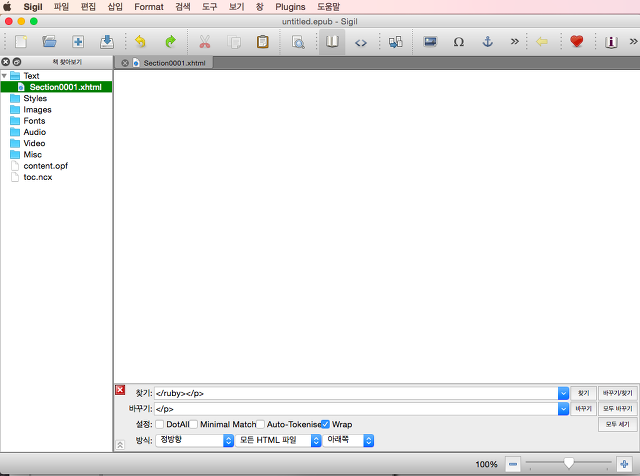
Task: Float the Book Browser panel
Action: [17, 62]
